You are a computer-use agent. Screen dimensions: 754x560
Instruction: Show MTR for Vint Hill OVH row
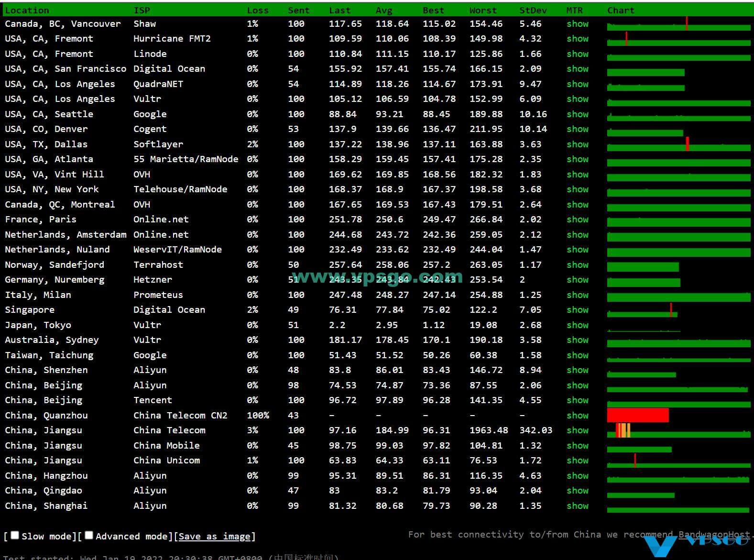tap(578, 175)
